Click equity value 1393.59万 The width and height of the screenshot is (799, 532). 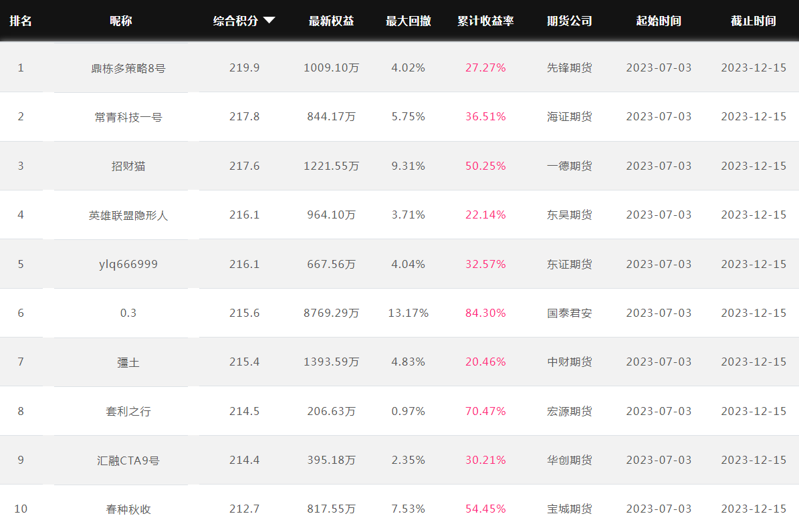click(331, 362)
